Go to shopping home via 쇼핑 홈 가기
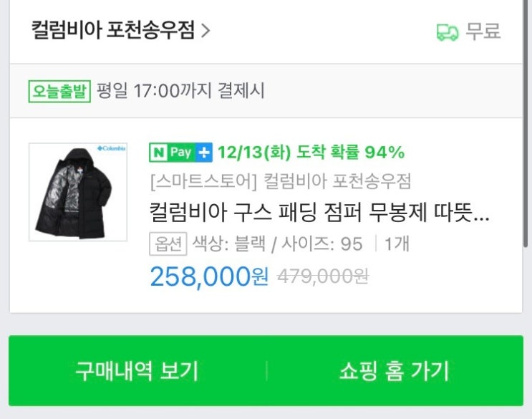This screenshot has height=419, width=532. click(x=394, y=371)
